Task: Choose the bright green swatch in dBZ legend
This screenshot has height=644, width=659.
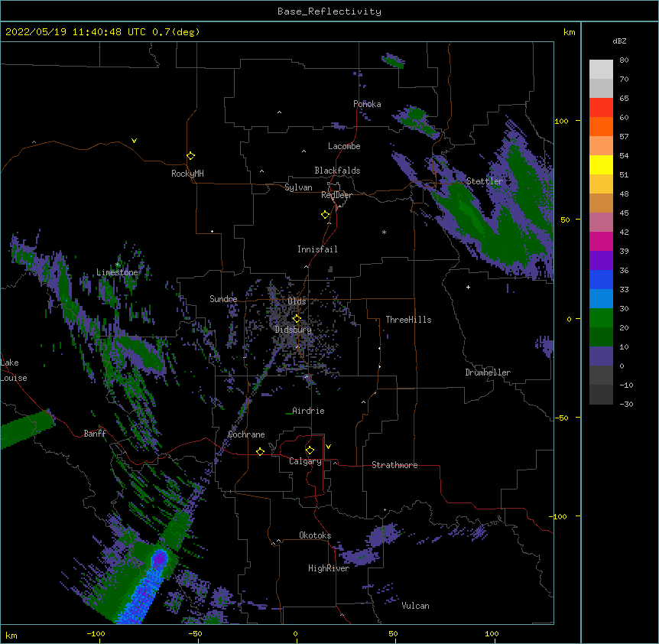Action: click(601, 318)
